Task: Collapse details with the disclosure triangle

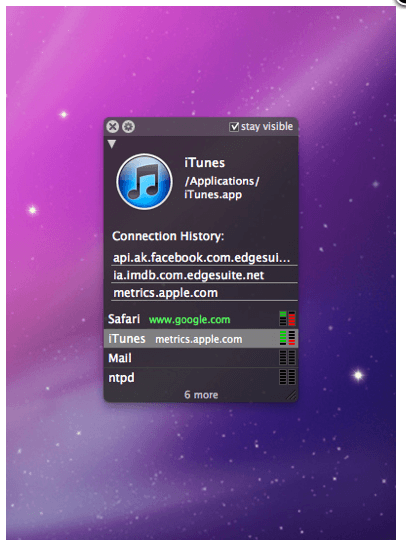Action: (x=112, y=144)
